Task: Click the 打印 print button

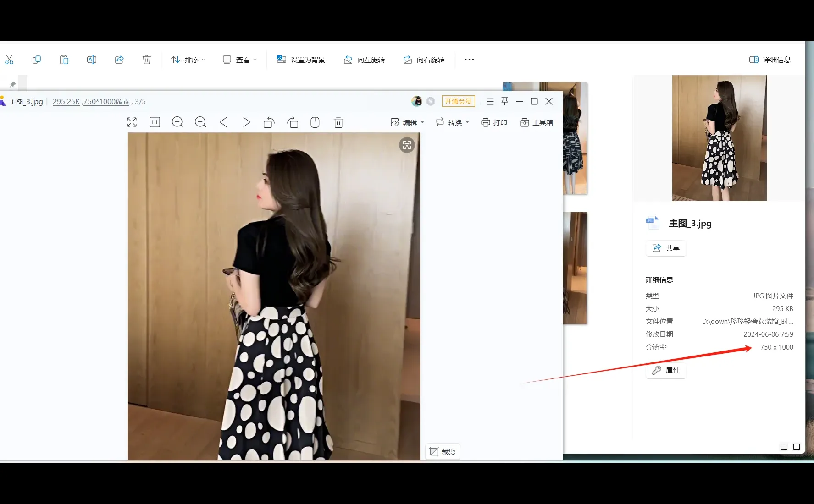Action: pyautogui.click(x=494, y=122)
